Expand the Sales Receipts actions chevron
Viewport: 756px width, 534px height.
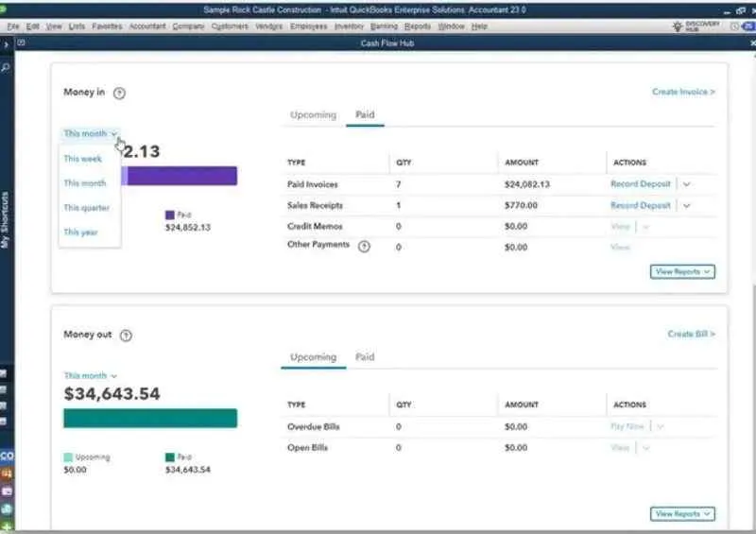[x=687, y=205]
